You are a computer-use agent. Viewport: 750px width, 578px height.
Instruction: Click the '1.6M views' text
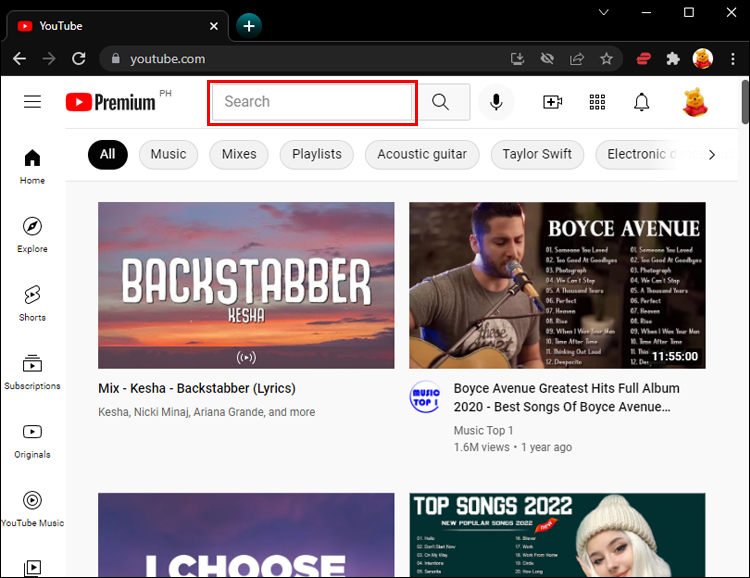tap(482, 447)
